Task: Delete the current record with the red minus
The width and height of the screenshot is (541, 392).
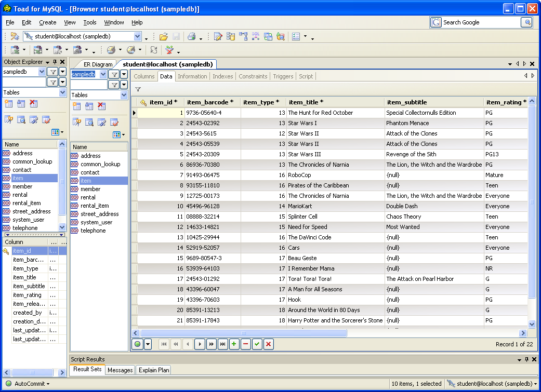Action: point(245,344)
